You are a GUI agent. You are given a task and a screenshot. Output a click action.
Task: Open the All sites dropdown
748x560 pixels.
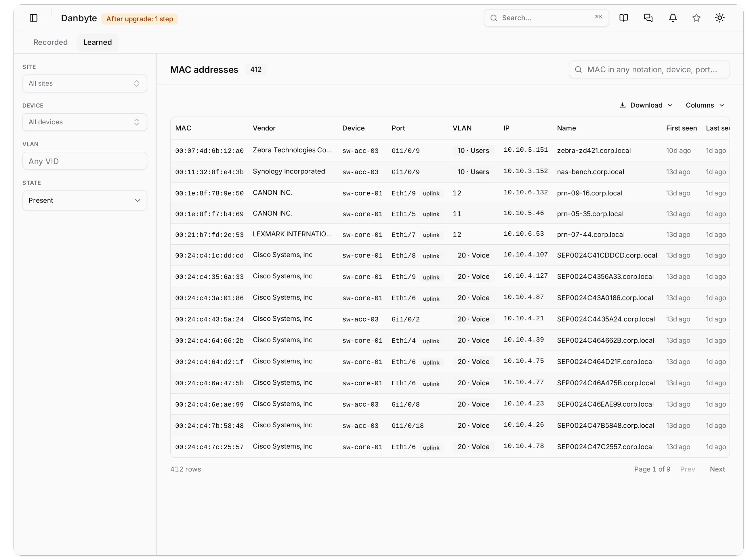(85, 83)
